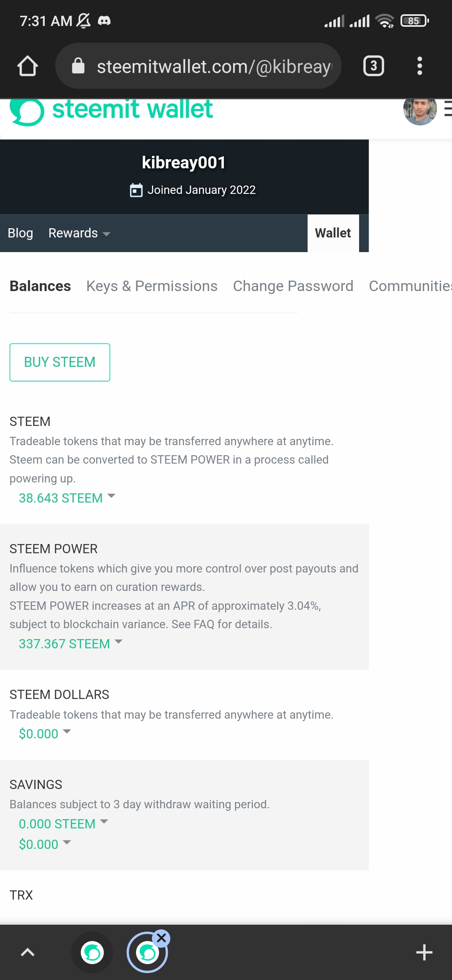Tap the steemit wallet logo
This screenshot has width=452, height=980.
pos(111,111)
